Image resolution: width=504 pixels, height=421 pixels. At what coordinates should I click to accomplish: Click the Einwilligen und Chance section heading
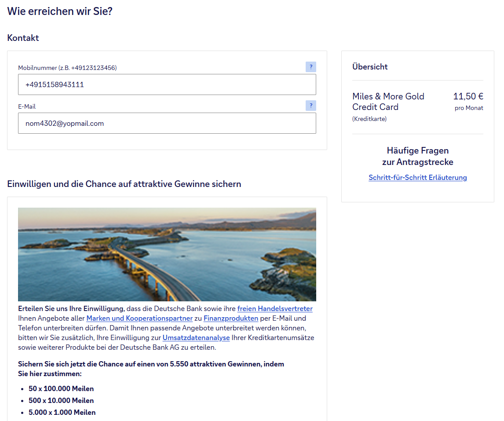[x=124, y=184]
